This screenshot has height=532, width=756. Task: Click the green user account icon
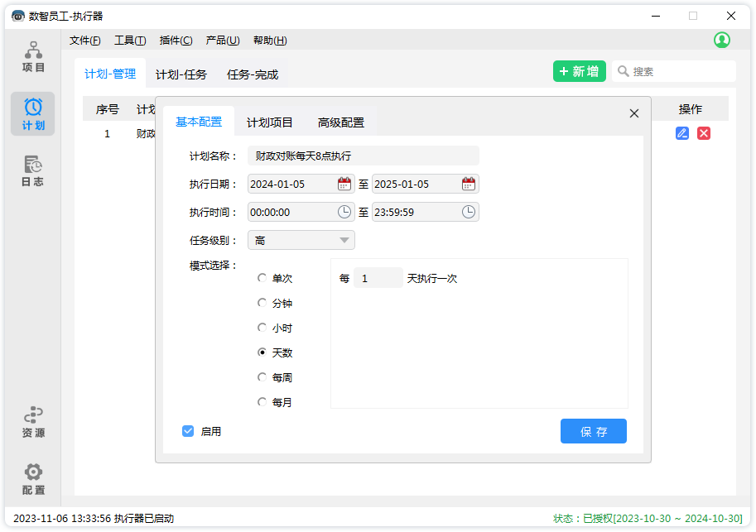pyautogui.click(x=721, y=40)
